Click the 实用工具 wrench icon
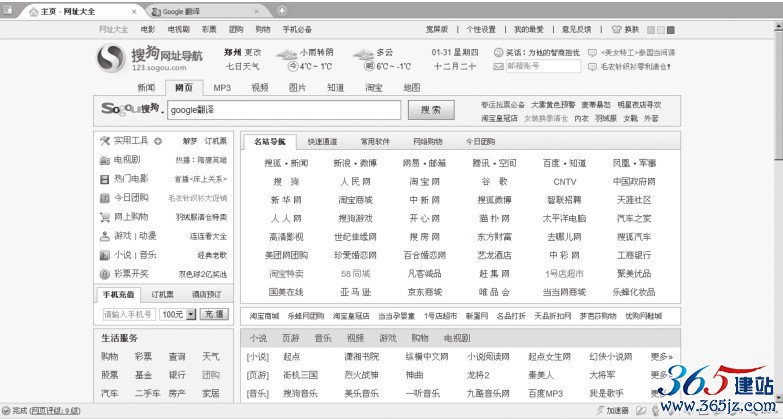The height and width of the screenshot is (419, 783). click(104, 141)
